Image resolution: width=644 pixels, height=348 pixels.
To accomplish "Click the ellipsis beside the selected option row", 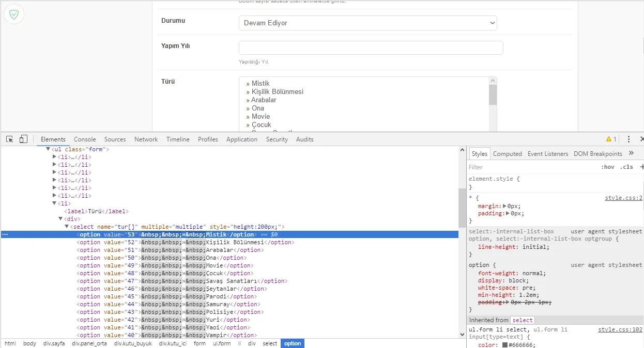I will 5,234.
